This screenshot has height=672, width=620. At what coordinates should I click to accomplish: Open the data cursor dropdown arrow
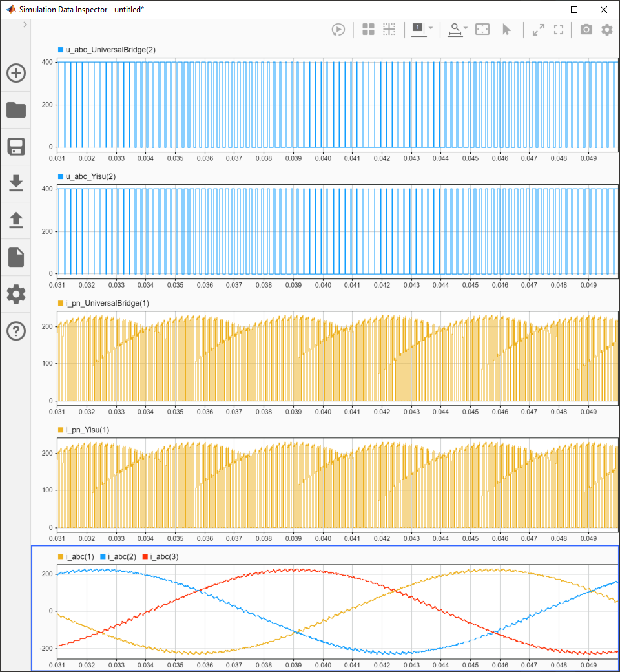(431, 28)
